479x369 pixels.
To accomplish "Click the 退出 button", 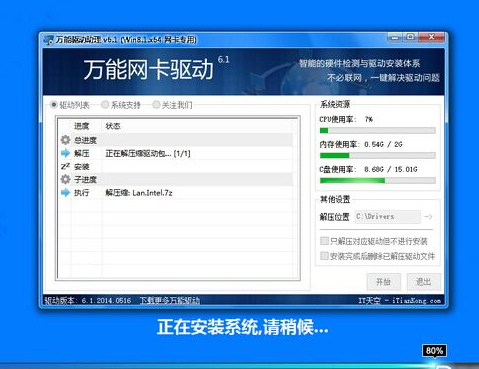I will 424,282.
